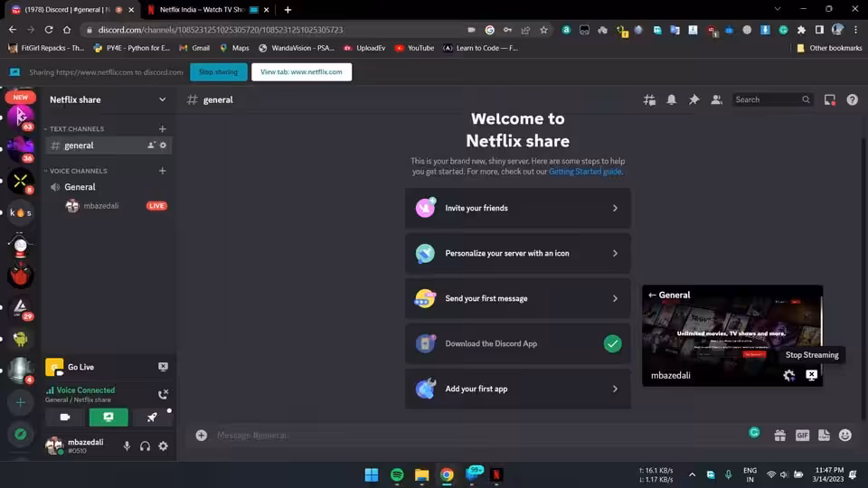
Task: Mute the microphone
Action: point(127,446)
